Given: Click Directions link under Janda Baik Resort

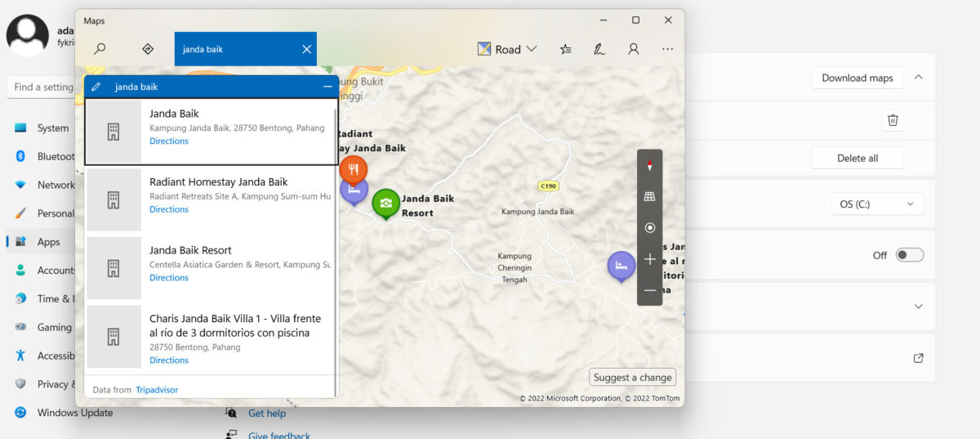Looking at the screenshot, I should pos(169,278).
